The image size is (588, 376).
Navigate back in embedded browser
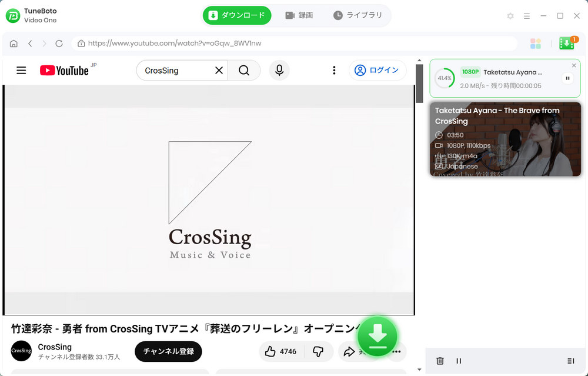pyautogui.click(x=30, y=44)
